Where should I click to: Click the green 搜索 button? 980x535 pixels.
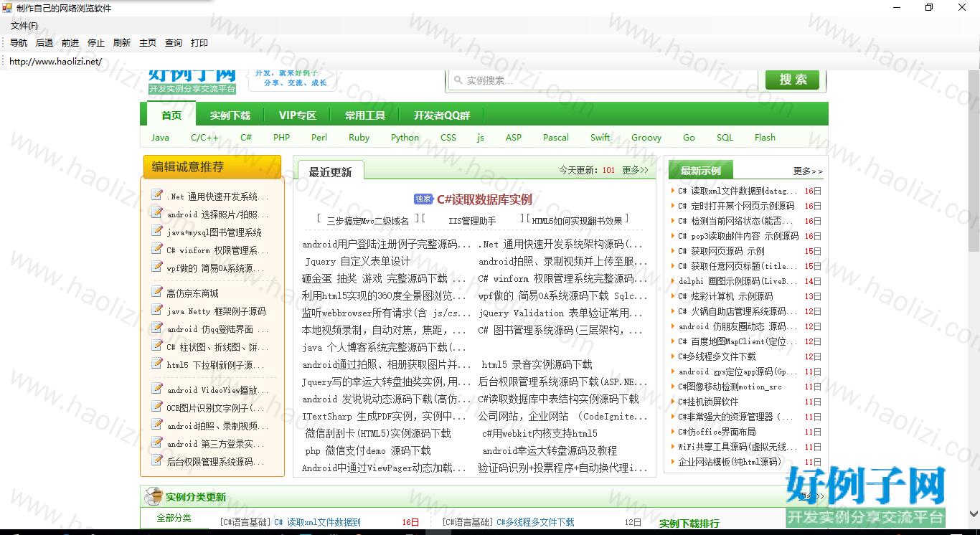(792, 80)
